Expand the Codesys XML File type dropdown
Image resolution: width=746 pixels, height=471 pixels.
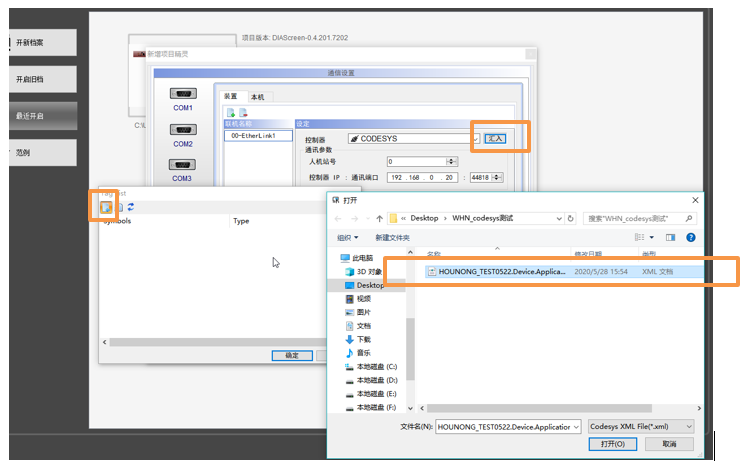point(641,427)
